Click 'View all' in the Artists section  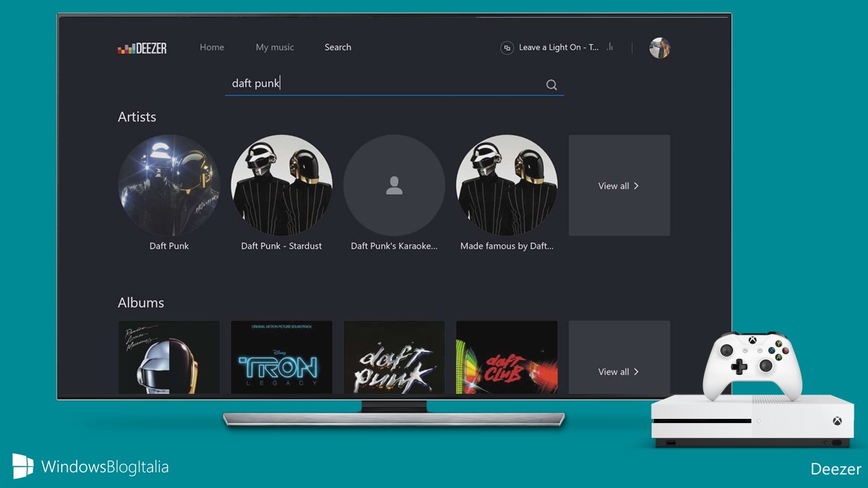tap(619, 185)
